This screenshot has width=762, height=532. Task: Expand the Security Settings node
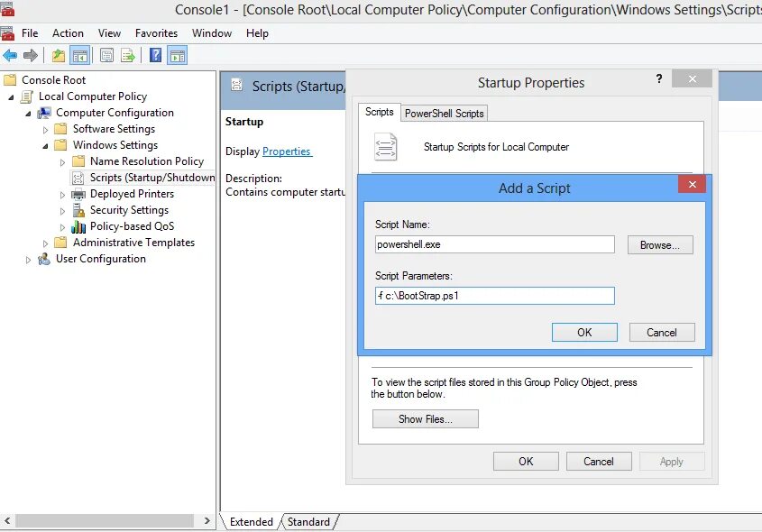tap(62, 211)
